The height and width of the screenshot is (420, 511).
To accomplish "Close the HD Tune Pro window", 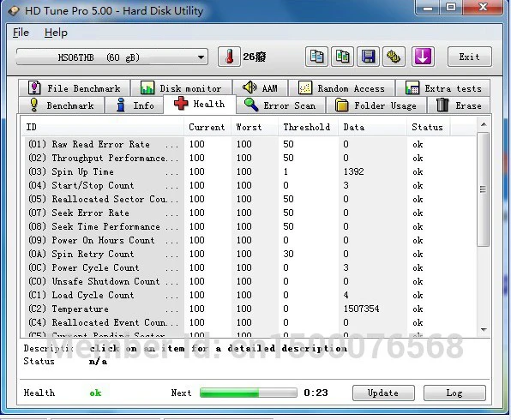I will (483, 7).
